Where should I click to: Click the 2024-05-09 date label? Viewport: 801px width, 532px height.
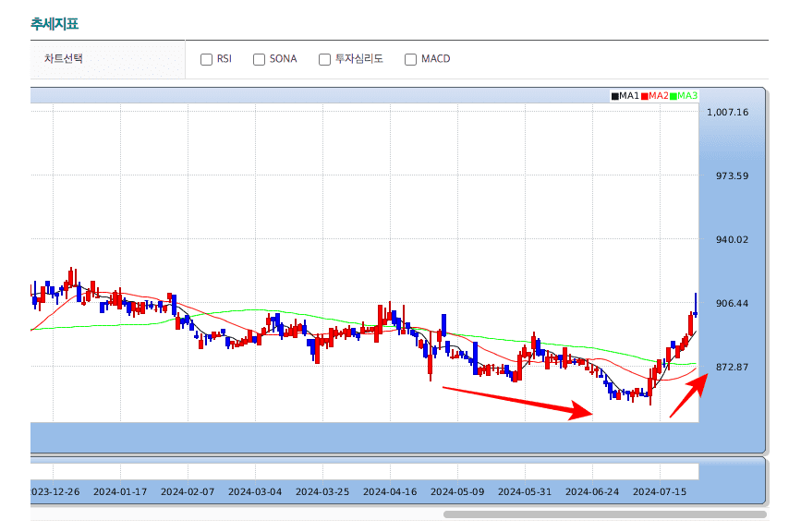457,492
